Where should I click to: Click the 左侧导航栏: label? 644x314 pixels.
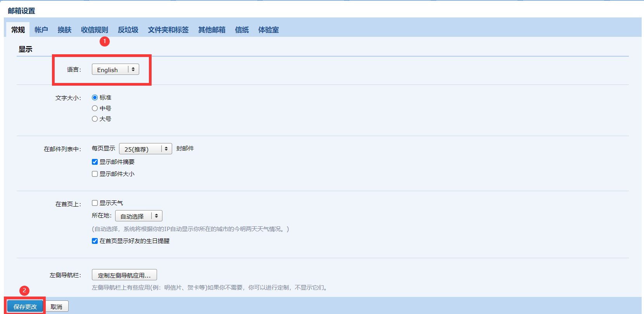[66, 275]
